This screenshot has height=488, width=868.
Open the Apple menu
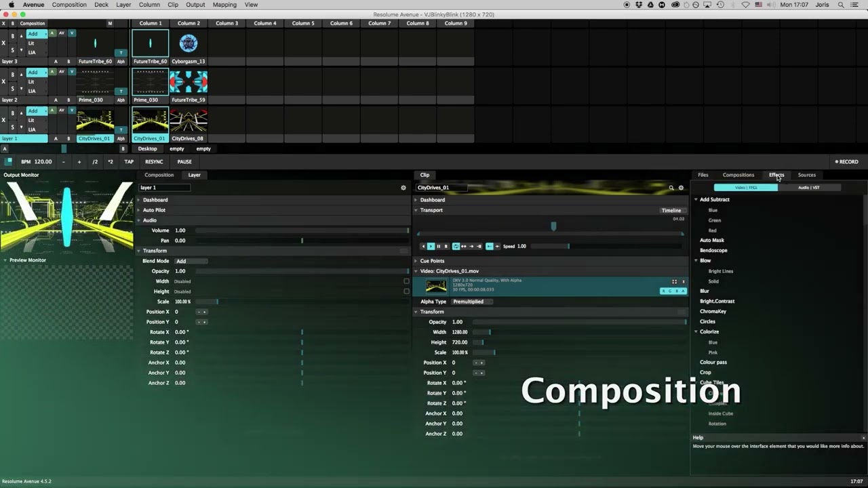tap(11, 5)
